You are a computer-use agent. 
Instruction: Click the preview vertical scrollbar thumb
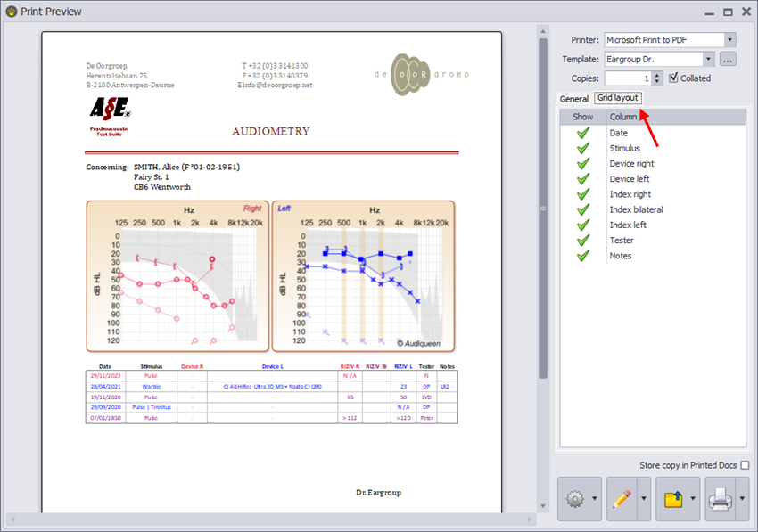543,209
